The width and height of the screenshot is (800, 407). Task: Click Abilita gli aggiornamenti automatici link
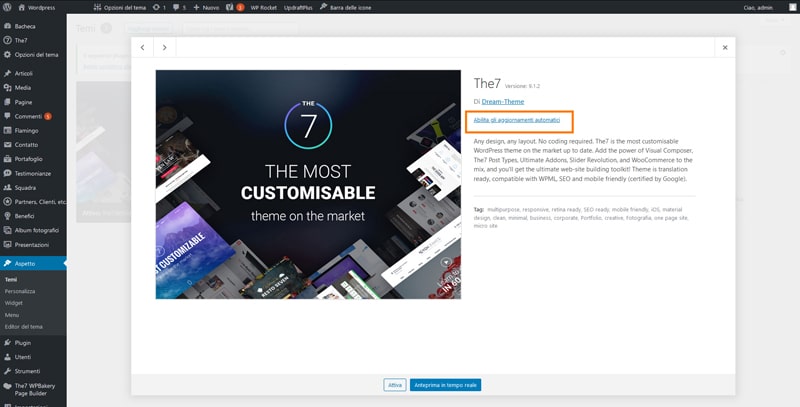pos(516,120)
